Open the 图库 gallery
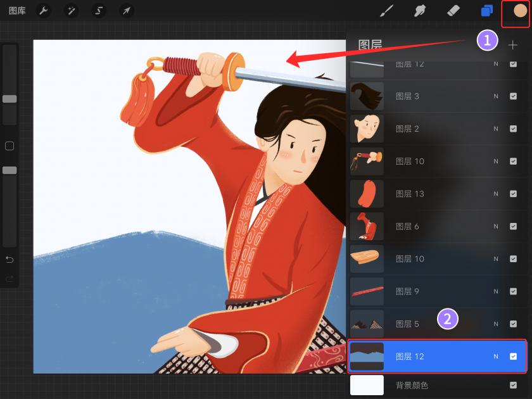The height and width of the screenshot is (399, 532). click(x=17, y=11)
